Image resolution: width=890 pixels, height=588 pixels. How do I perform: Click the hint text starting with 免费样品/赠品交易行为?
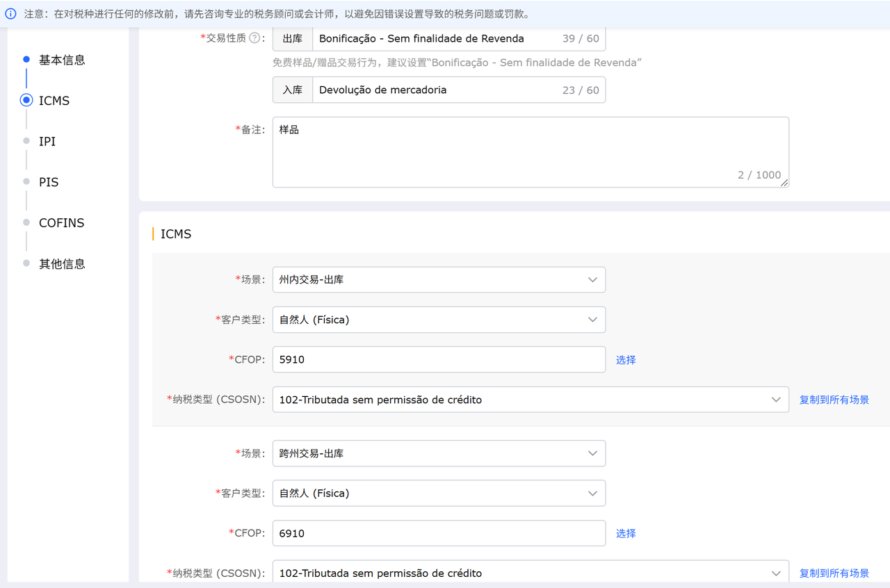point(457,63)
